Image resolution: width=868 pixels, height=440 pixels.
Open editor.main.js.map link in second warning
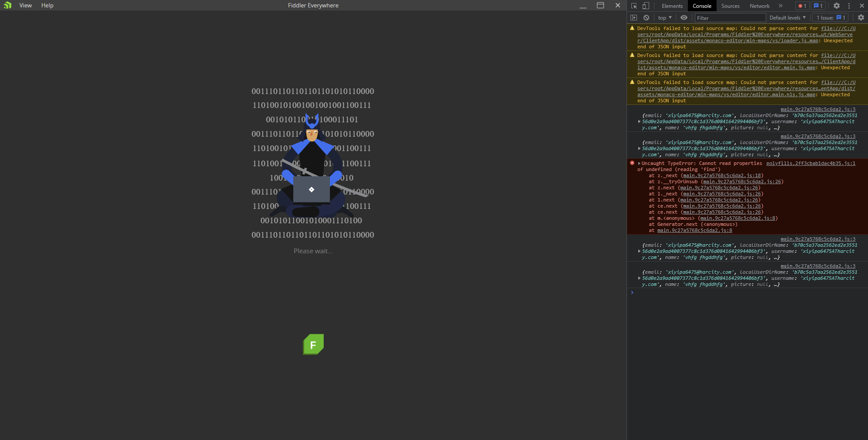click(x=746, y=62)
